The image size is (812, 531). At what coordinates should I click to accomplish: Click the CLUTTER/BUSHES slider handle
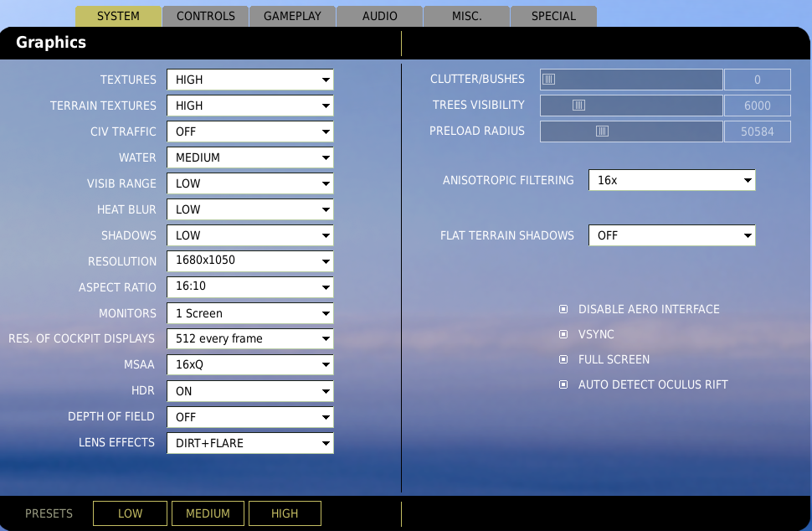pyautogui.click(x=549, y=80)
